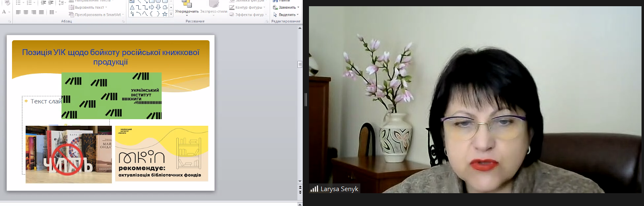Center the paragraph text
Image resolution: width=644 pixels, height=206 pixels.
(x=26, y=12)
